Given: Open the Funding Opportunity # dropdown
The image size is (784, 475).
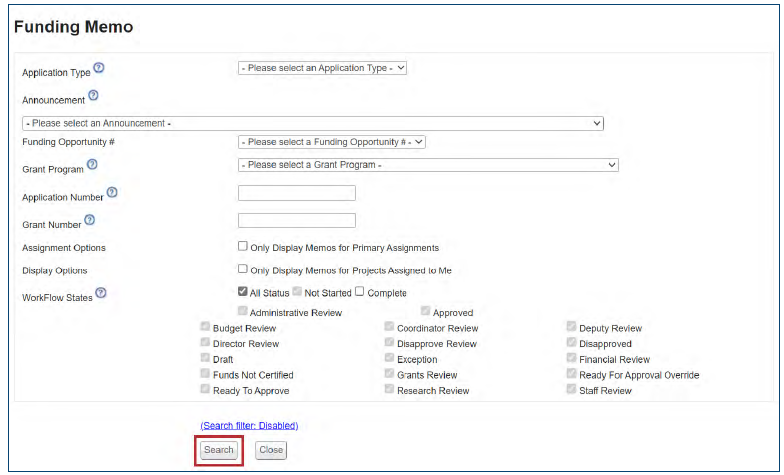Looking at the screenshot, I should [x=332, y=142].
